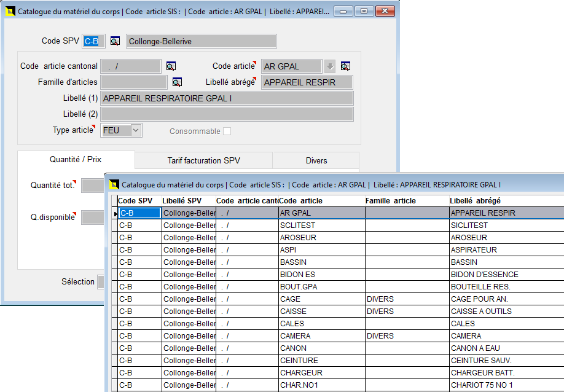
Task: Open the Divers tab
Action: (x=316, y=160)
